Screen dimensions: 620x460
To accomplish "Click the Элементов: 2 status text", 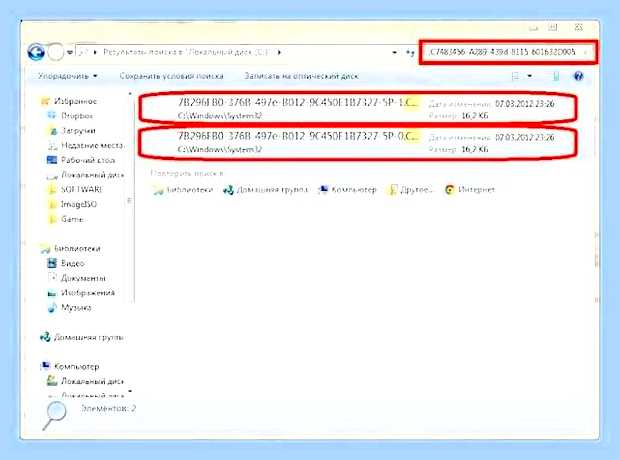I will 108,408.
